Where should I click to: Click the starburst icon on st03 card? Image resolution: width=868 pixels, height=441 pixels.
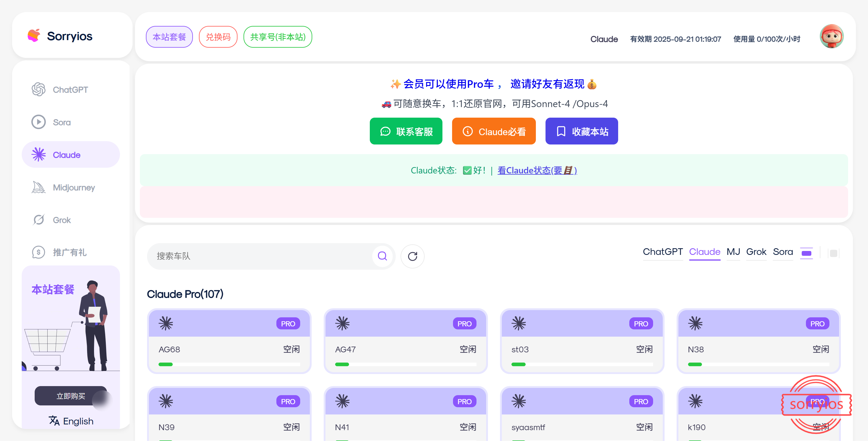click(519, 323)
